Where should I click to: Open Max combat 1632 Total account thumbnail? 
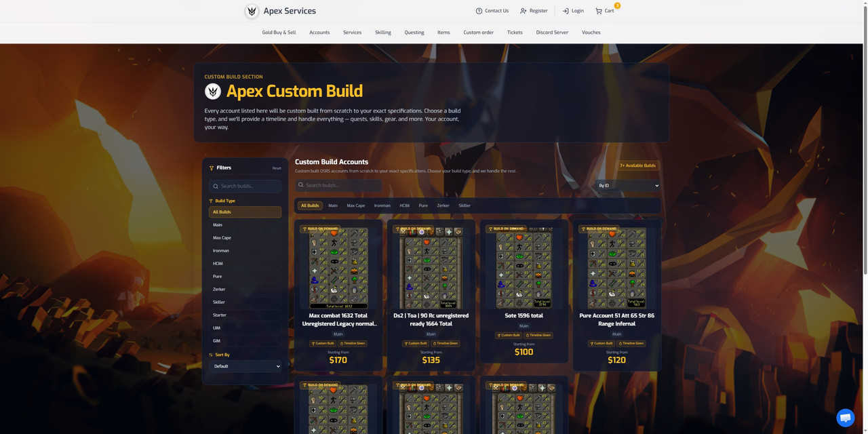pos(338,268)
